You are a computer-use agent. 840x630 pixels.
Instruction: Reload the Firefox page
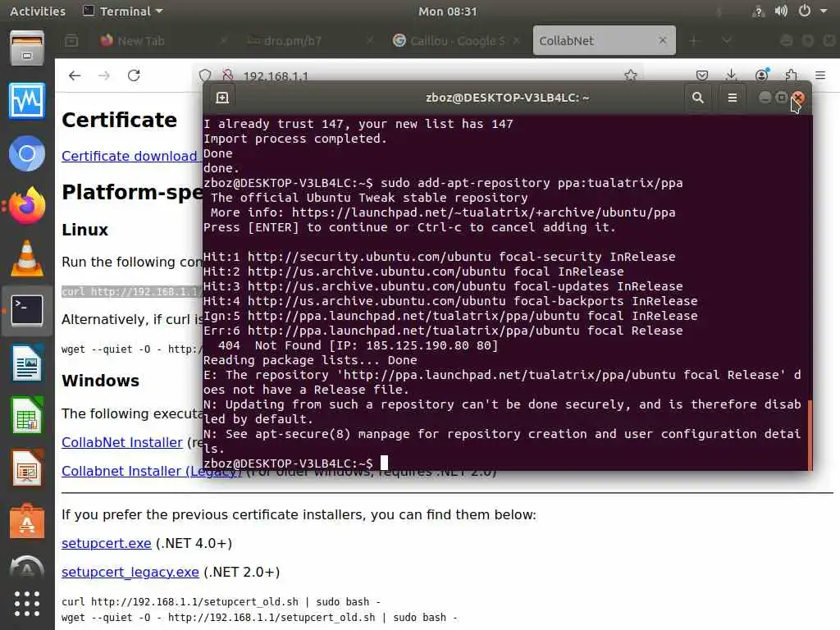pyautogui.click(x=134, y=75)
